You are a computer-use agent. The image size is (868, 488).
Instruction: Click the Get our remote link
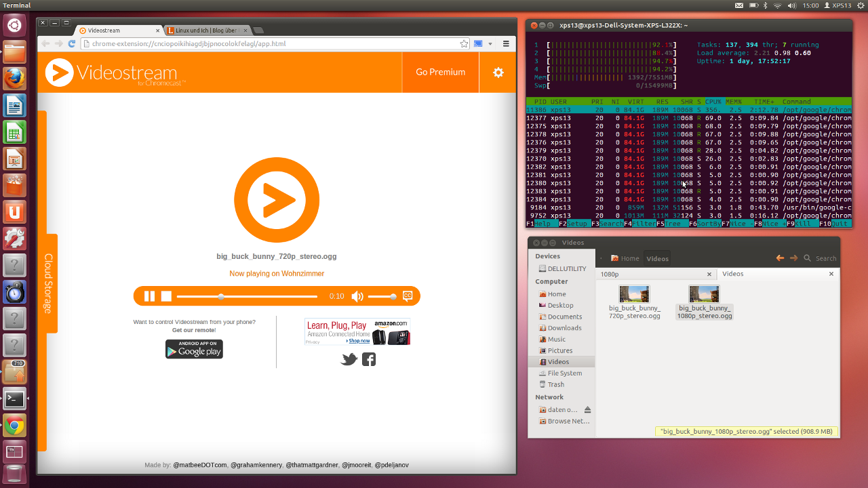click(194, 330)
